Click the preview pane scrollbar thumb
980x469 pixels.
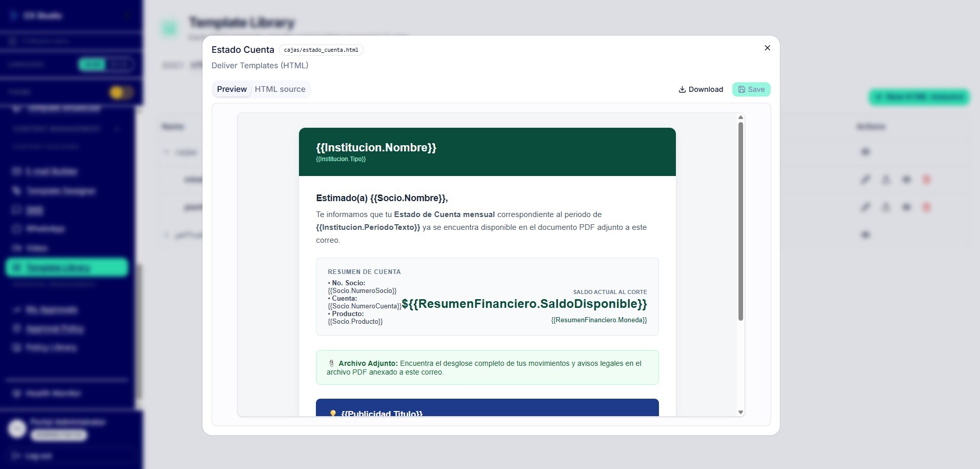[x=741, y=221]
